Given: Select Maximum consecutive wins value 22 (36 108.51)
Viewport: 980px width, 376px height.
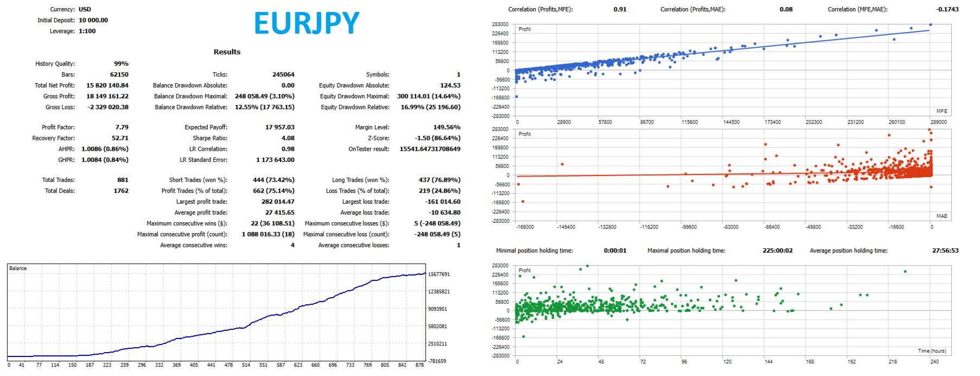Looking at the screenshot, I should 272,223.
